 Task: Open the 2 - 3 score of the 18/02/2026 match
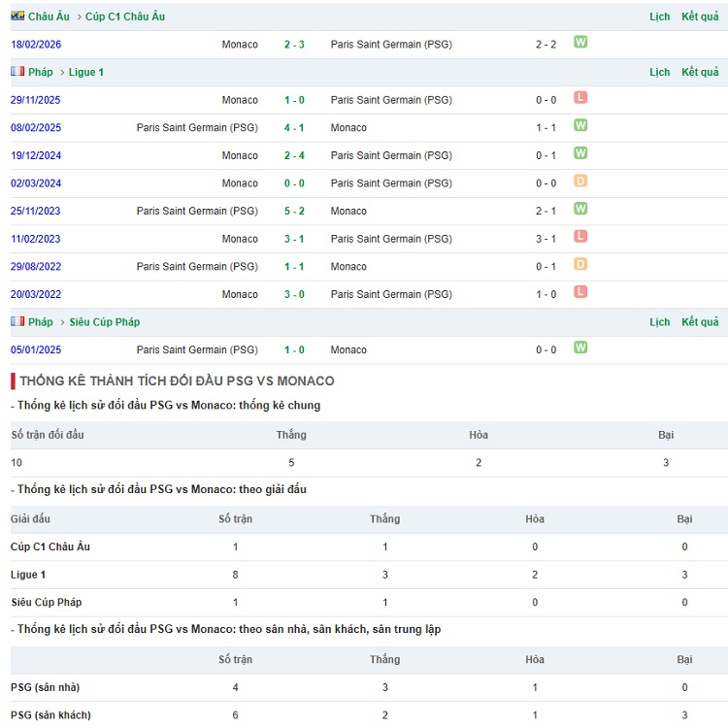click(294, 45)
